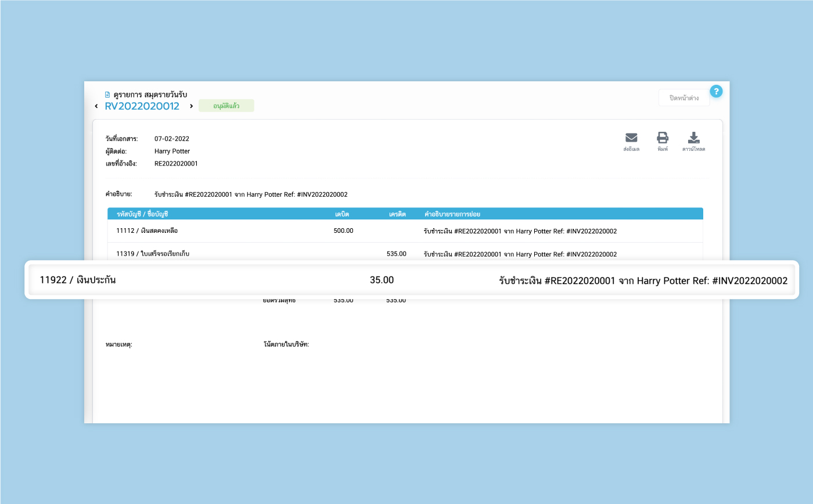Click the รหัสบัญชี / ชื่อบัญชี column header
The width and height of the screenshot is (813, 504).
[142, 214]
